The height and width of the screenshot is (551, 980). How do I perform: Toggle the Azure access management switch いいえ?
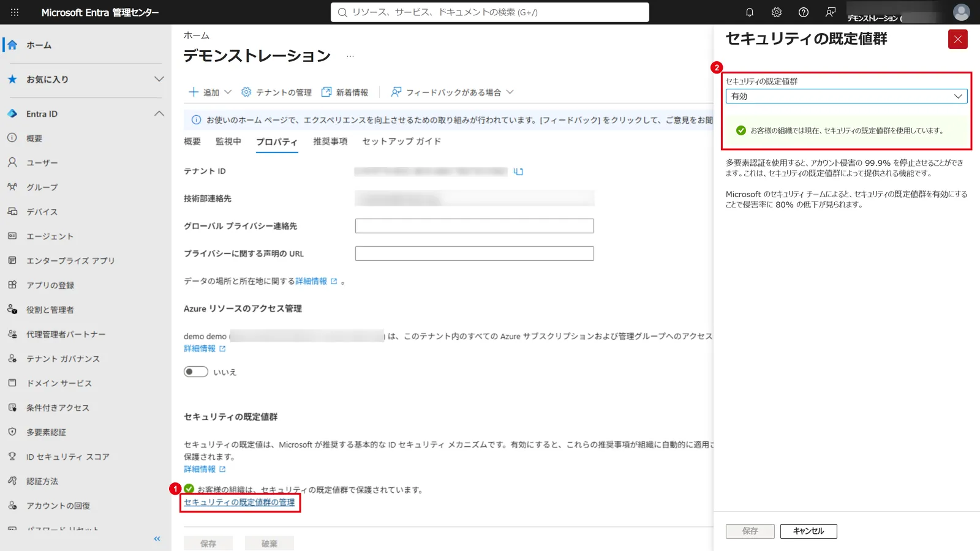point(196,372)
